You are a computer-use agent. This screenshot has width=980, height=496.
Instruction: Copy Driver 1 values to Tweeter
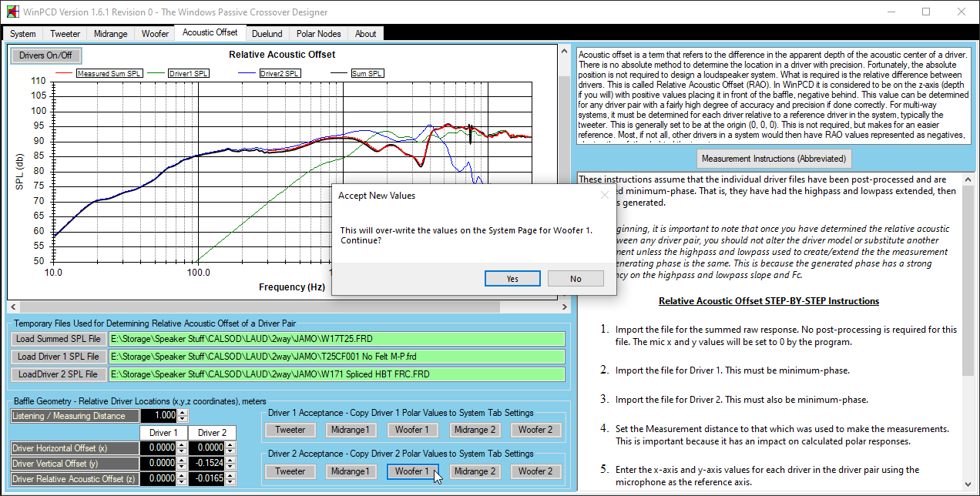(x=290, y=430)
